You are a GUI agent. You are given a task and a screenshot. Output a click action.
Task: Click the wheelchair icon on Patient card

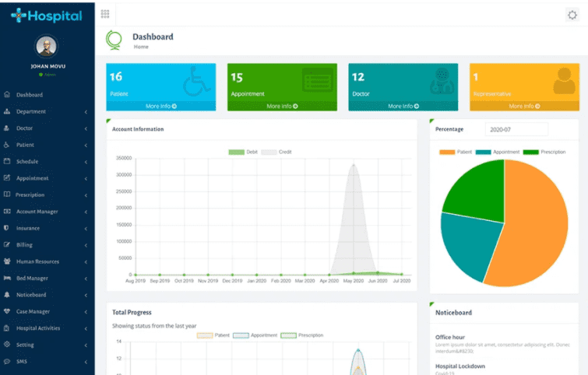tap(196, 81)
